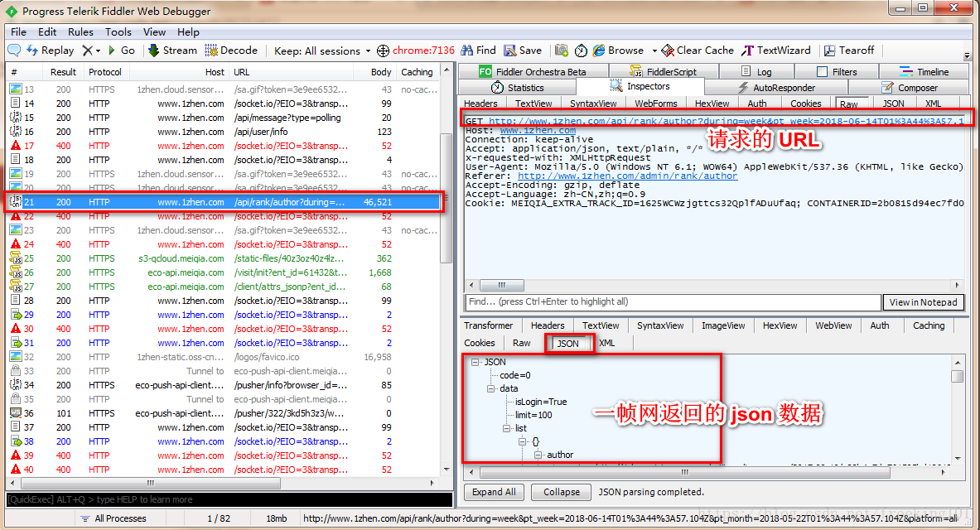The height and width of the screenshot is (530, 980).
Task: Click Tearoff toolbar button
Action: click(849, 50)
